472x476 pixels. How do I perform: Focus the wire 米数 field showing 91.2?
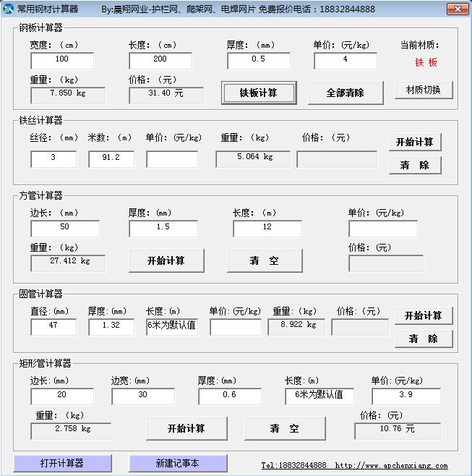[111, 158]
